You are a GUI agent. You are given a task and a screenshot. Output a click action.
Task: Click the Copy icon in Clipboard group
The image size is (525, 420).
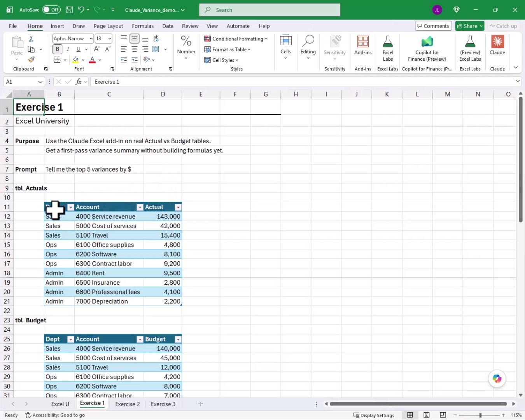pyautogui.click(x=31, y=49)
